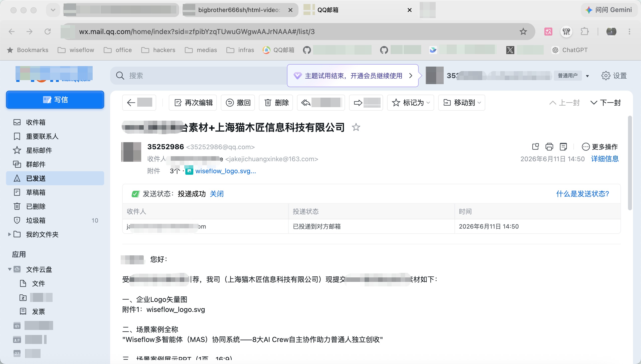641x364 pixels.
Task: Open account dropdown arrow next to 普通用户
Action: pyautogui.click(x=587, y=76)
